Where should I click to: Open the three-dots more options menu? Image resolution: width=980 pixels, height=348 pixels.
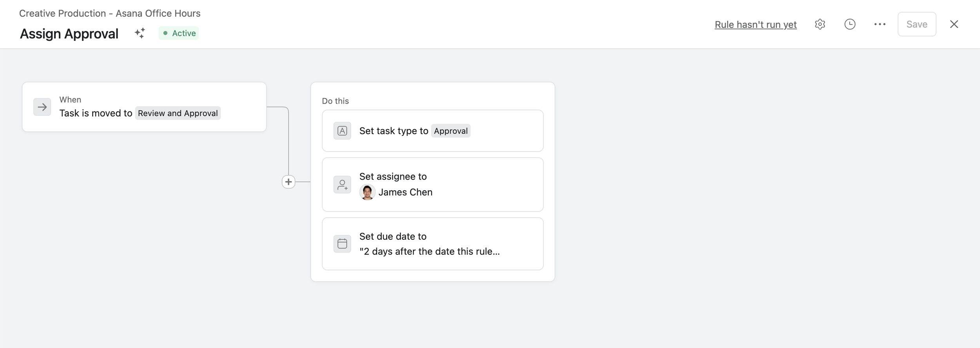(x=880, y=24)
